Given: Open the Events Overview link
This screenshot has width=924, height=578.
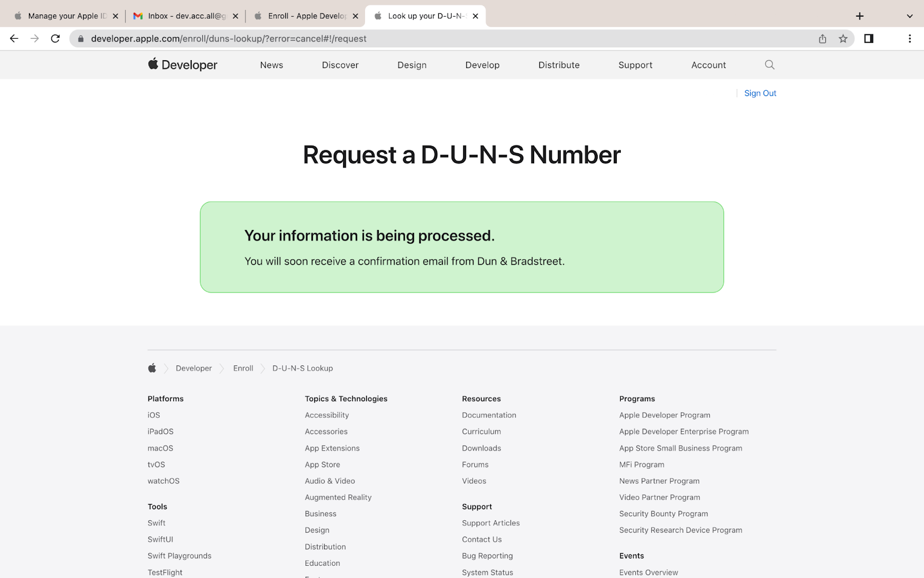Looking at the screenshot, I should (x=649, y=572).
